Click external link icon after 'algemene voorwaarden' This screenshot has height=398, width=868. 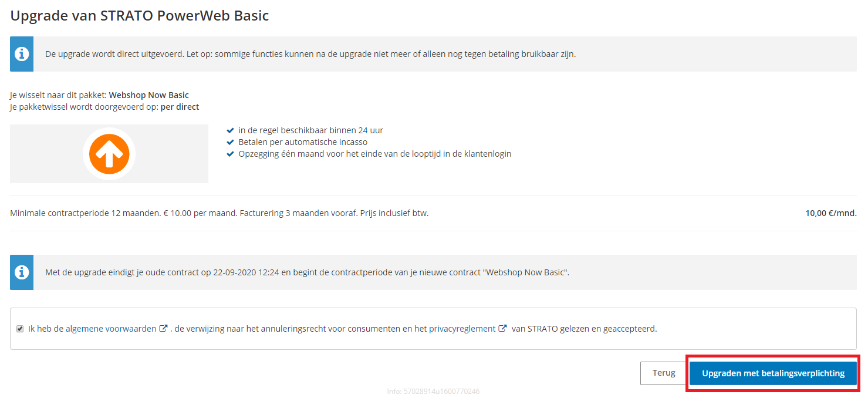(x=164, y=329)
